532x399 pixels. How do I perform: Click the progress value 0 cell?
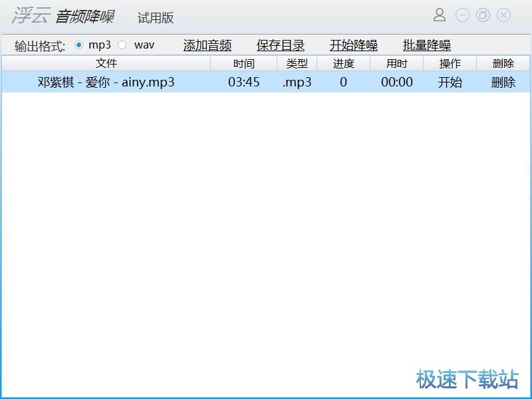pyautogui.click(x=343, y=82)
